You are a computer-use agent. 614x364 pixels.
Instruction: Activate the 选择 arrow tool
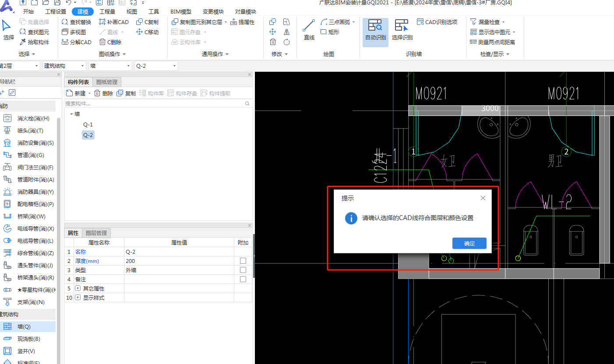8,30
